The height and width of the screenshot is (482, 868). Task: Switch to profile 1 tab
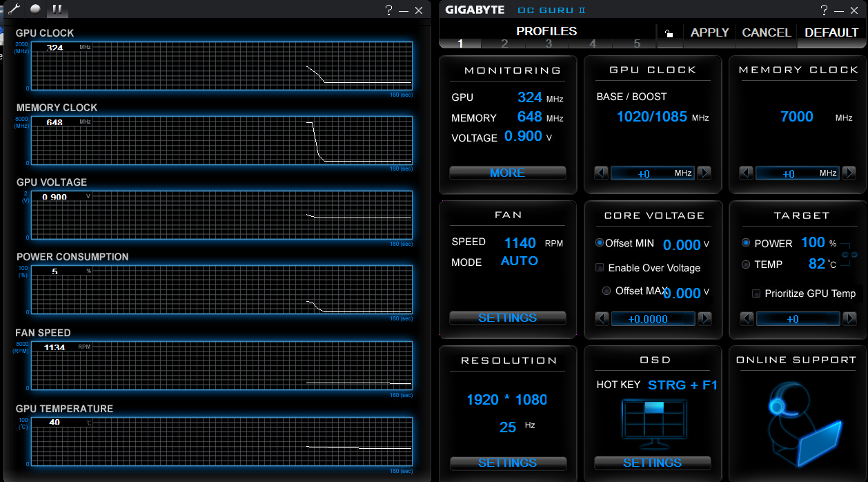pyautogui.click(x=460, y=44)
